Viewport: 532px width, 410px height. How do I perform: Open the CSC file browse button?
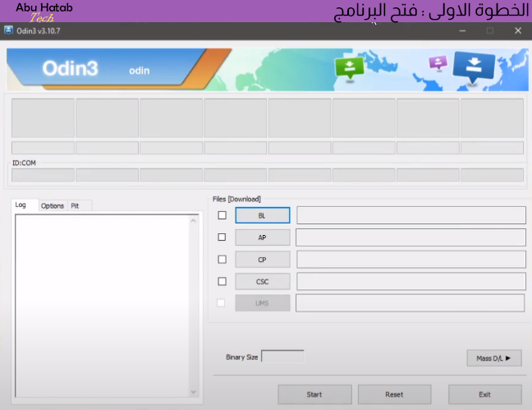click(x=263, y=282)
